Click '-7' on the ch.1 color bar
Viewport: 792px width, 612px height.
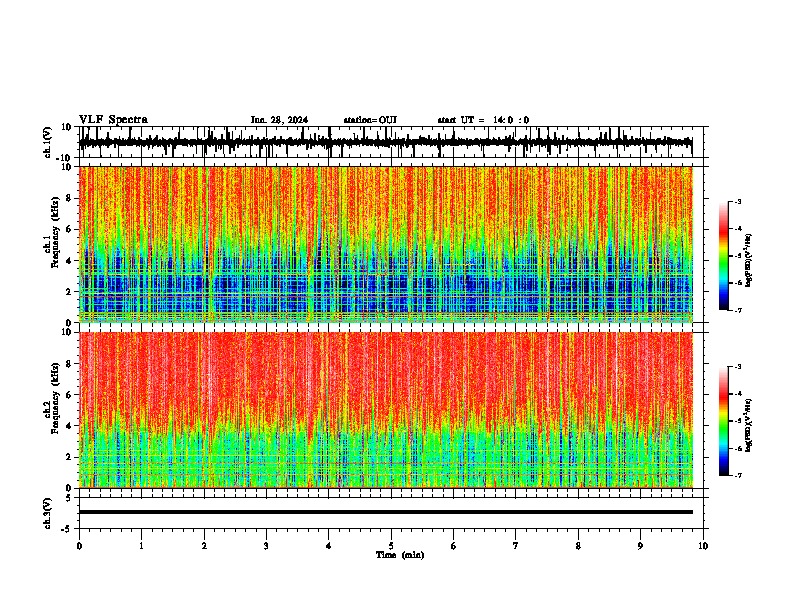tap(737, 310)
